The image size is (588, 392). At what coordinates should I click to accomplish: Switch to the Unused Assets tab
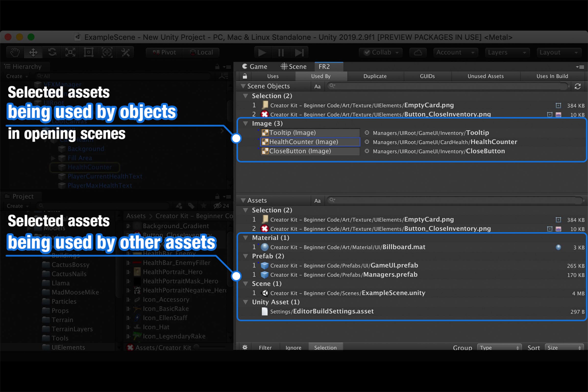pos(486,76)
